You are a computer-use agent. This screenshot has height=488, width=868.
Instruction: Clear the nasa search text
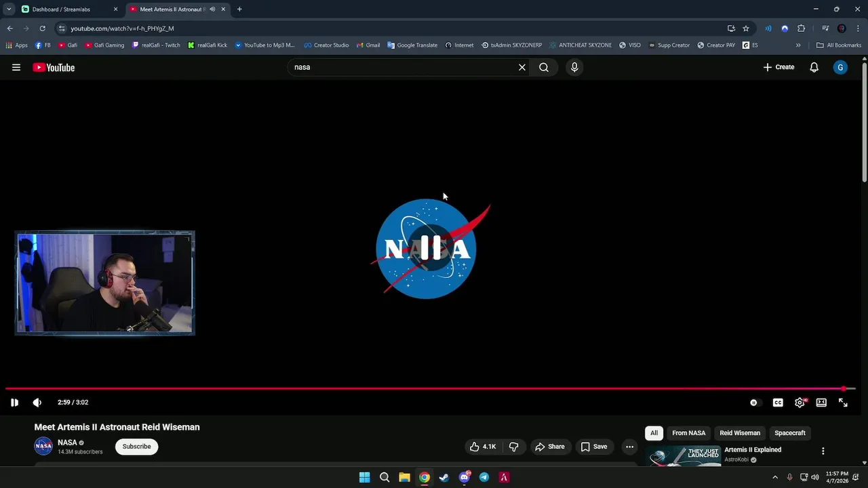[522, 67]
